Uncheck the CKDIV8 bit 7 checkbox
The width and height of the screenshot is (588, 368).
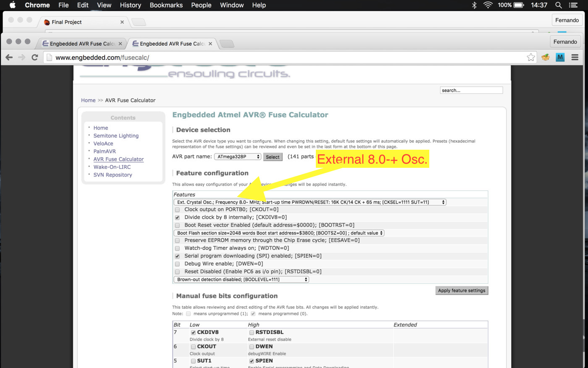[x=193, y=332]
